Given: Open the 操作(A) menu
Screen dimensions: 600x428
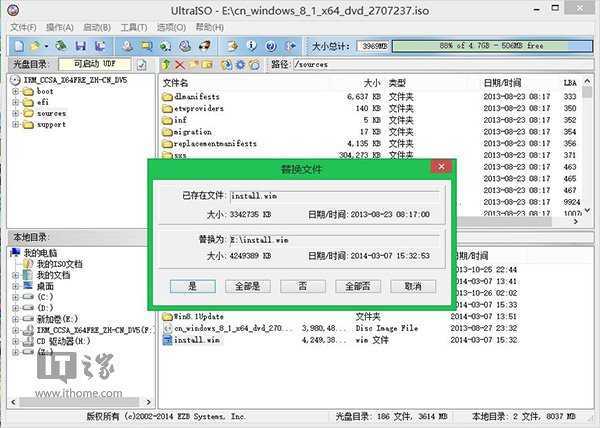Looking at the screenshot, I should tap(59, 28).
